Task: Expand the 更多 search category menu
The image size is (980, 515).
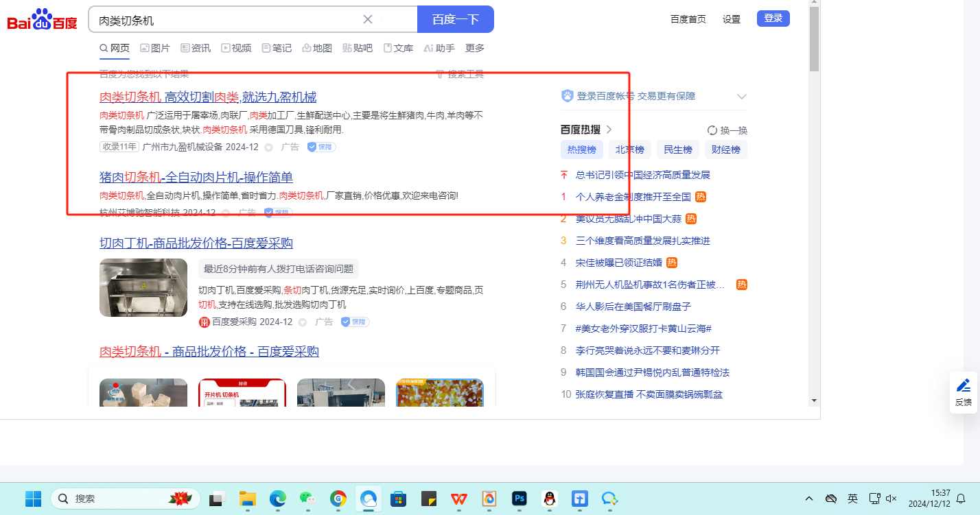Action: tap(475, 48)
